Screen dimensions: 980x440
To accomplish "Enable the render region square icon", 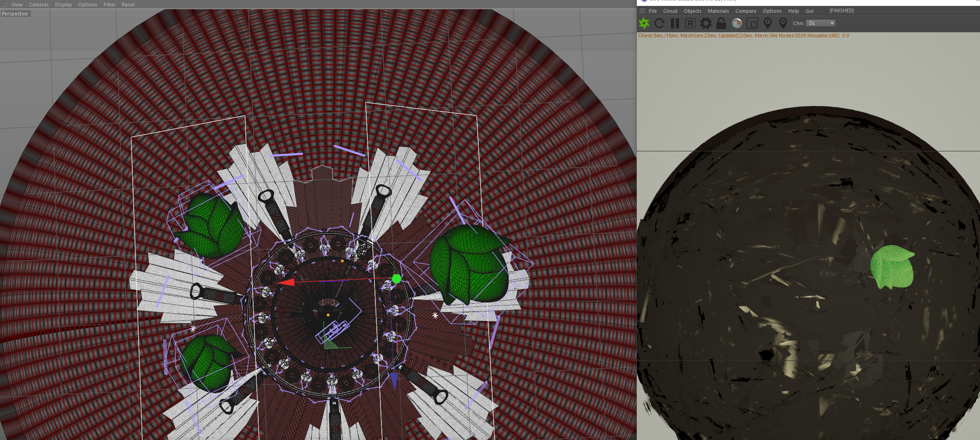I will point(752,23).
